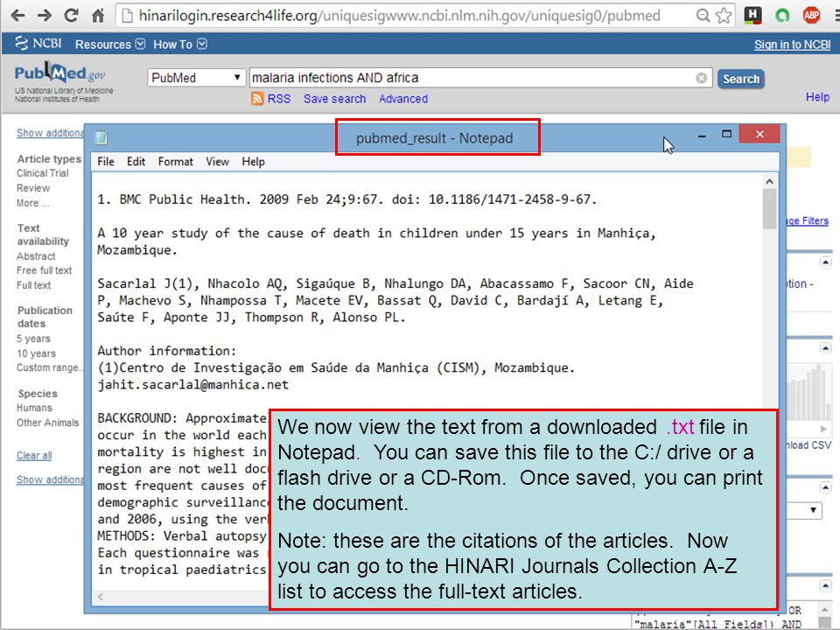Open the How To dropdown
Image resolution: width=840 pixels, height=630 pixels.
180,44
